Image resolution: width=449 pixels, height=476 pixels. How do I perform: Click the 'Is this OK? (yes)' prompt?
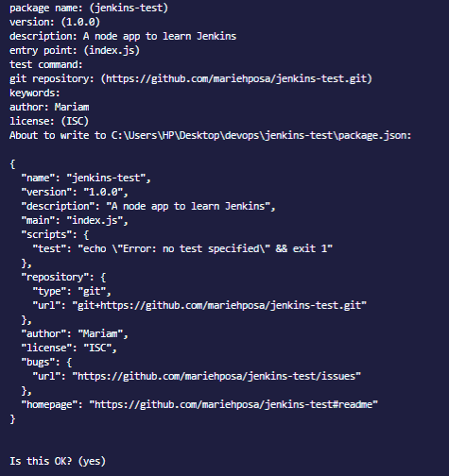point(58,461)
